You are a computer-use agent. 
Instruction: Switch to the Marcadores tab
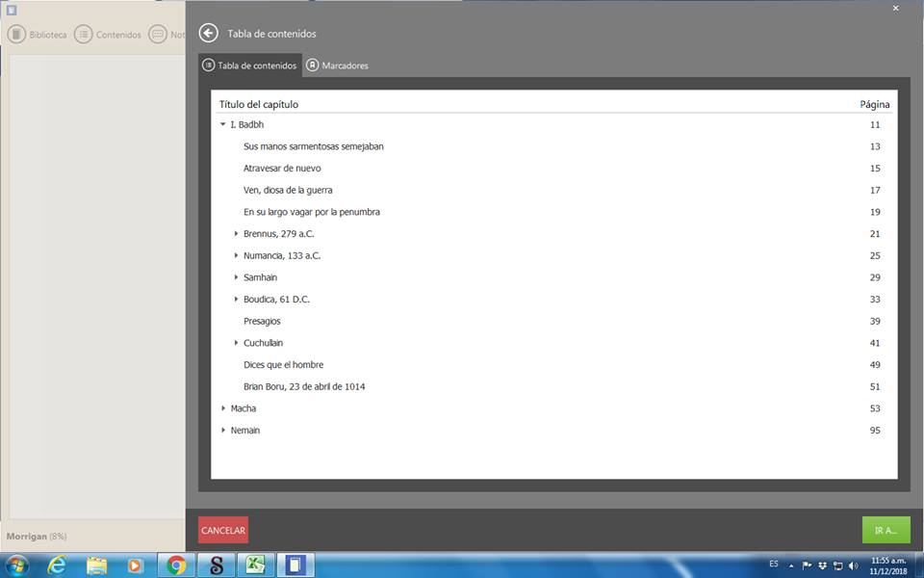point(337,66)
